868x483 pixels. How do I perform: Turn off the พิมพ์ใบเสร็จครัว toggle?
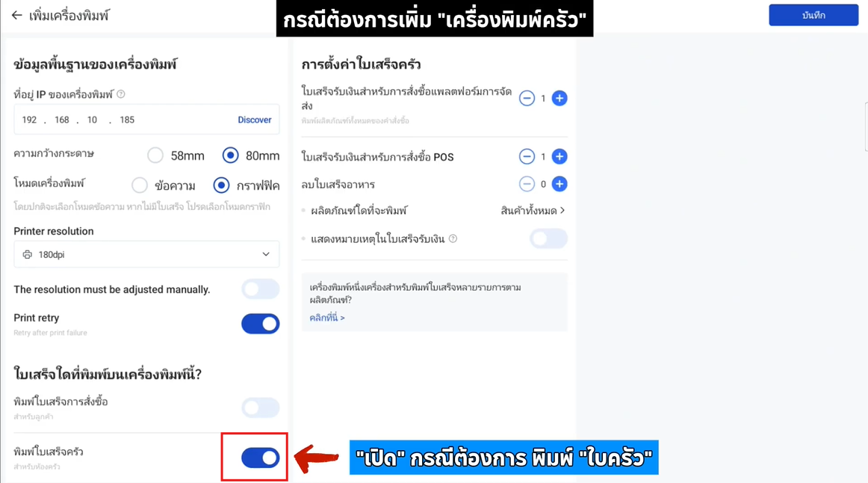click(x=260, y=458)
